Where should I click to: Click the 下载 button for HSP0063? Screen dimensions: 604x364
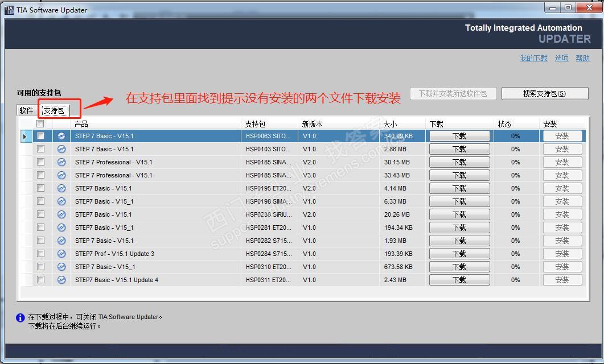[x=459, y=136]
